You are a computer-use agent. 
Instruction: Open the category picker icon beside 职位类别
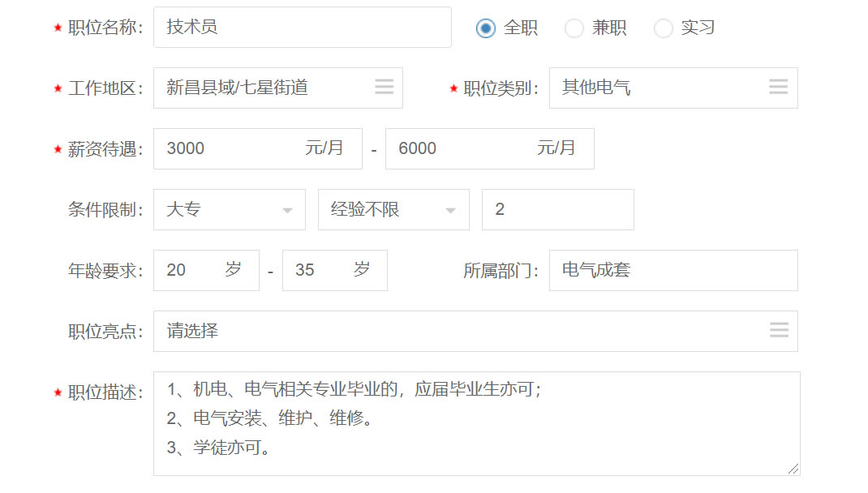pyautogui.click(x=779, y=88)
